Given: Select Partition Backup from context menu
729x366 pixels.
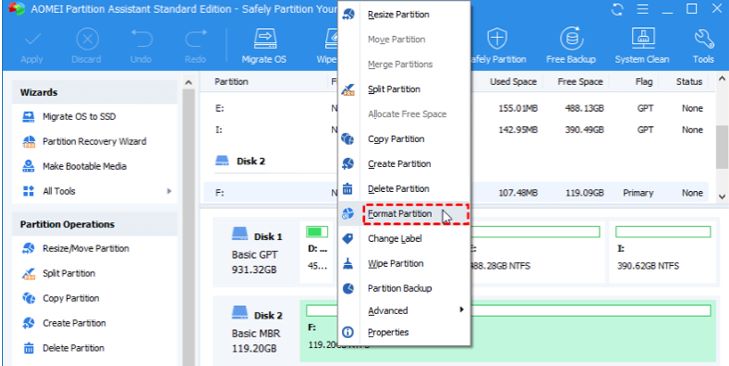Looking at the screenshot, I should pos(404,288).
